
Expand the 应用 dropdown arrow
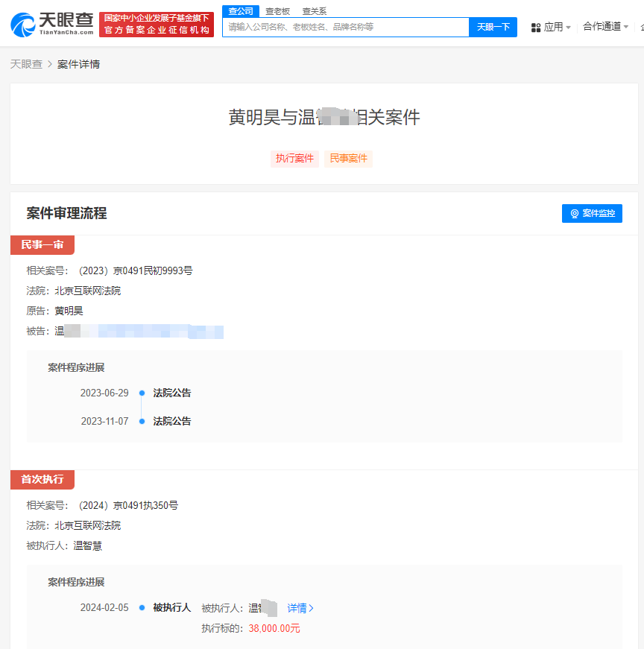click(x=569, y=26)
